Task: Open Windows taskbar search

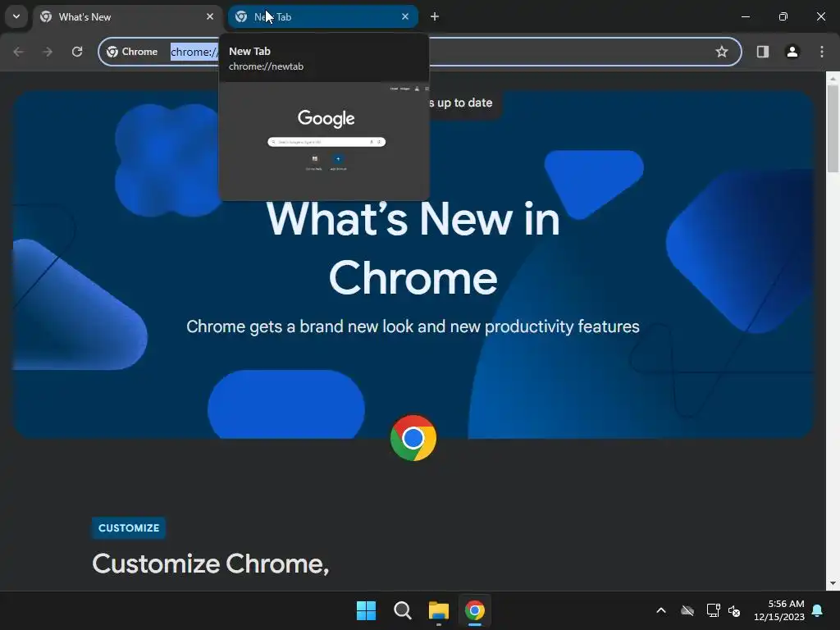Action: coord(402,610)
